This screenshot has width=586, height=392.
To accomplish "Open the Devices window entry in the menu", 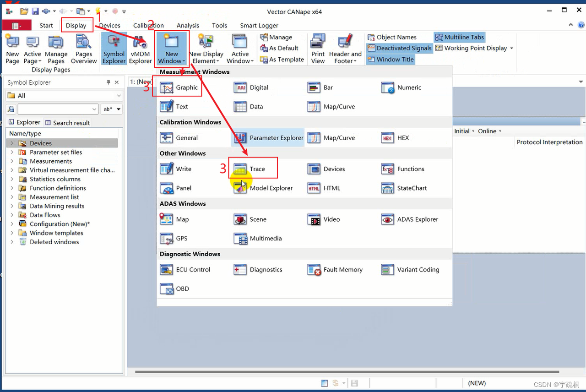I will point(326,169).
